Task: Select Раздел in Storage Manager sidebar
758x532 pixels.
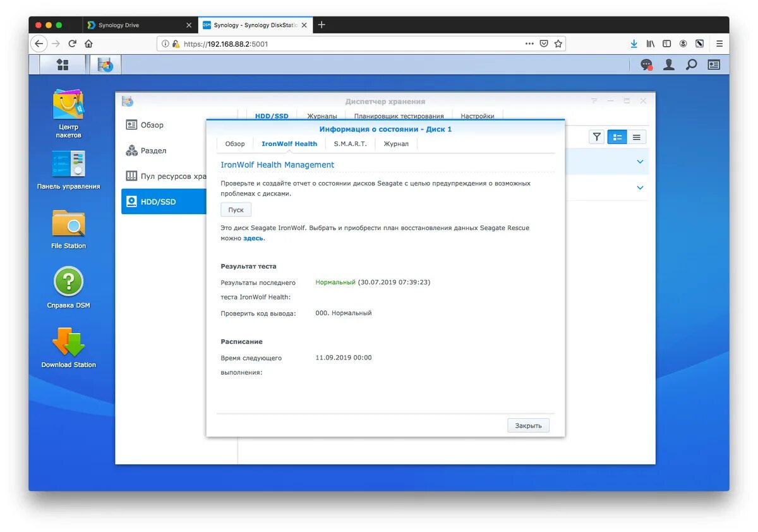Action: [x=164, y=151]
